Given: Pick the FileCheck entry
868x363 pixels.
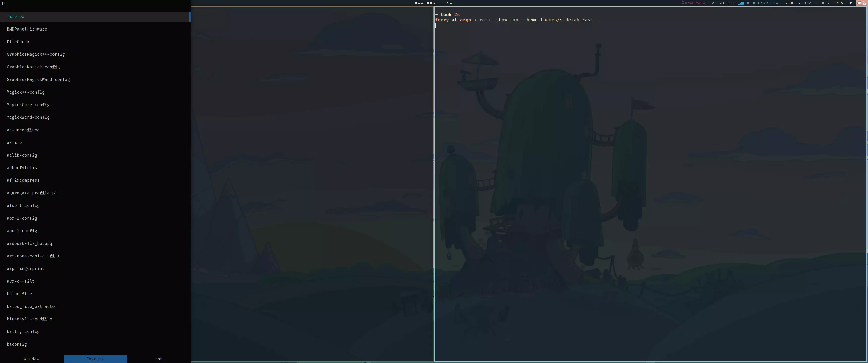Looking at the screenshot, I should 95,42.
